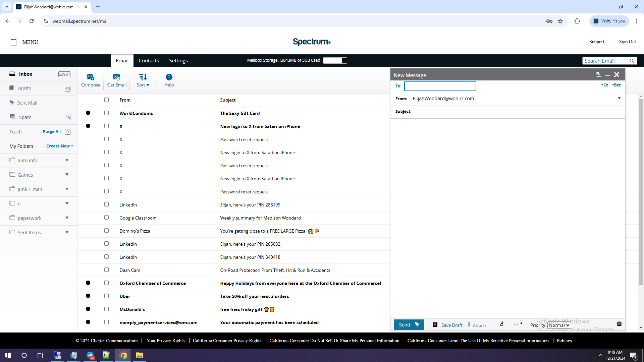Open text formatting icon in composer

501,324
